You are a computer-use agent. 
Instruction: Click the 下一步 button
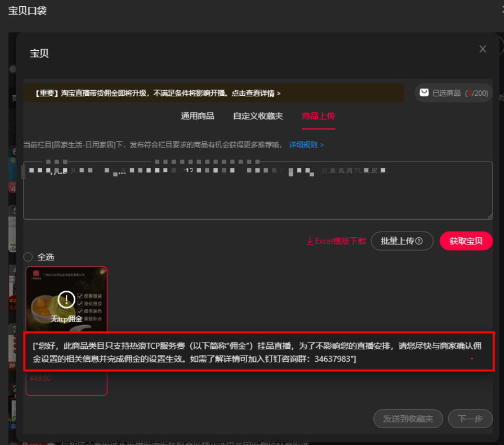point(470,419)
